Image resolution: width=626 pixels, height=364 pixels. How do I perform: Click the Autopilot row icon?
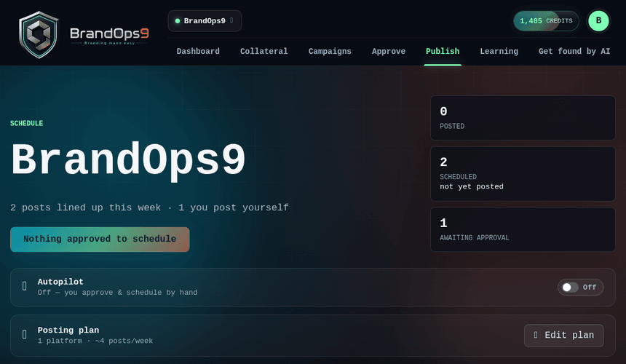pyautogui.click(x=24, y=286)
